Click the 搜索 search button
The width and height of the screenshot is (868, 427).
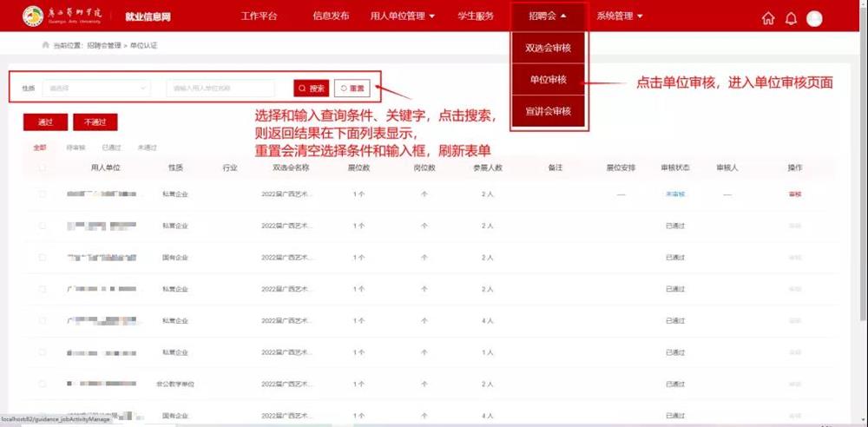click(x=311, y=89)
